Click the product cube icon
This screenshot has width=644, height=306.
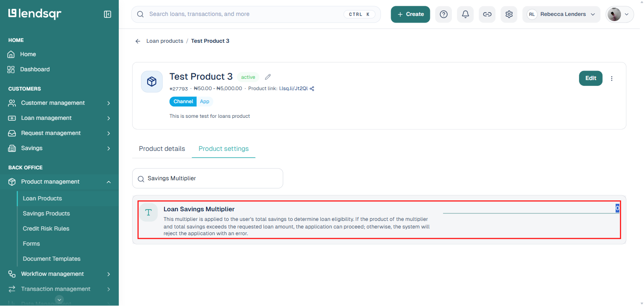152,81
